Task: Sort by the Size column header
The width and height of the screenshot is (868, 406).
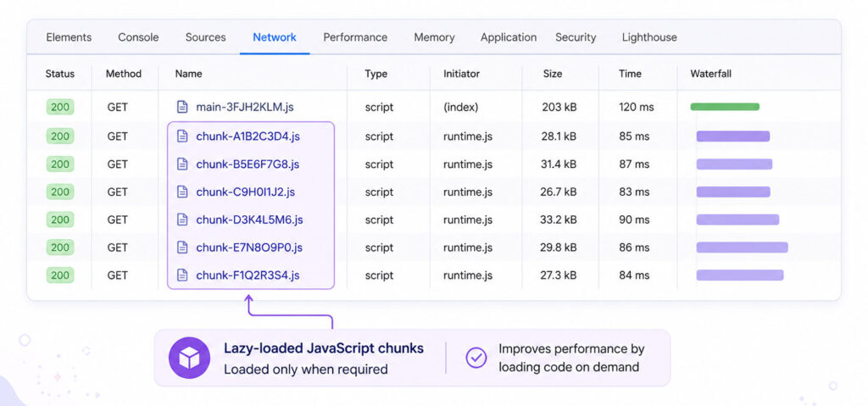Action: pyautogui.click(x=553, y=74)
